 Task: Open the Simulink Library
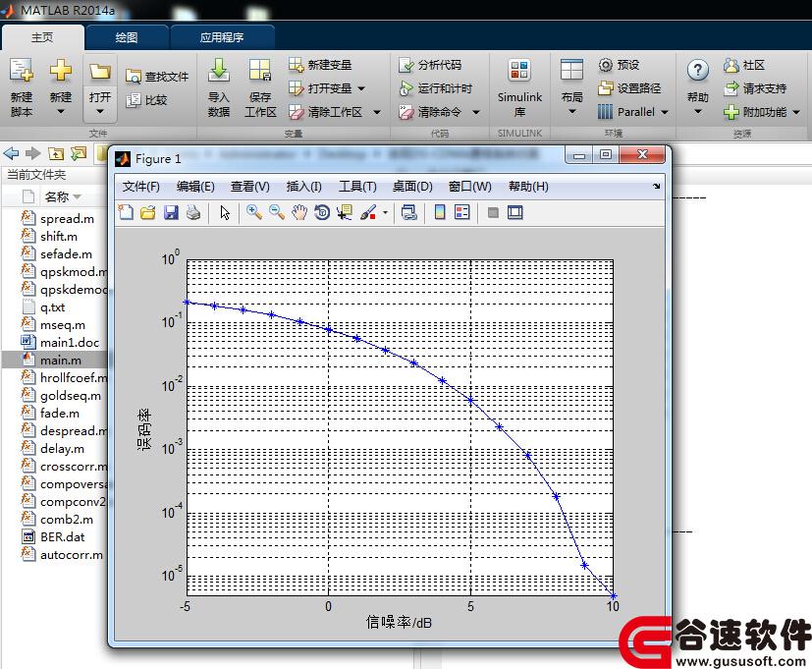518,87
